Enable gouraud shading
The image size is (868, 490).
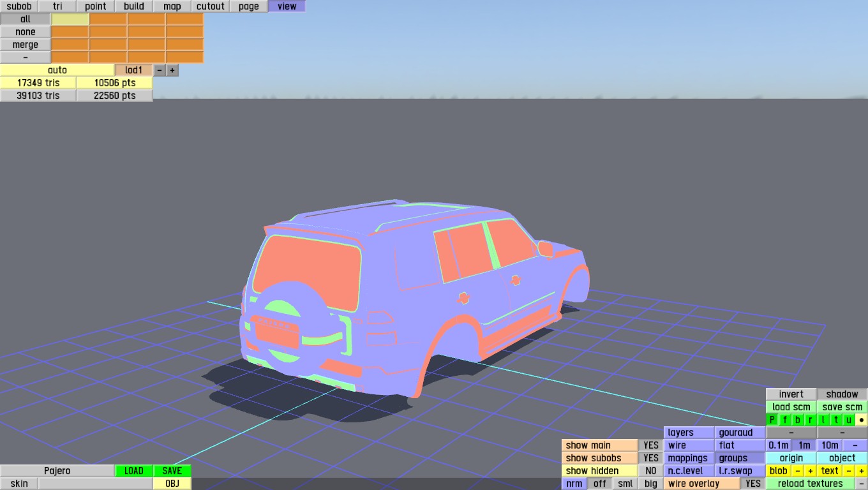(x=740, y=433)
